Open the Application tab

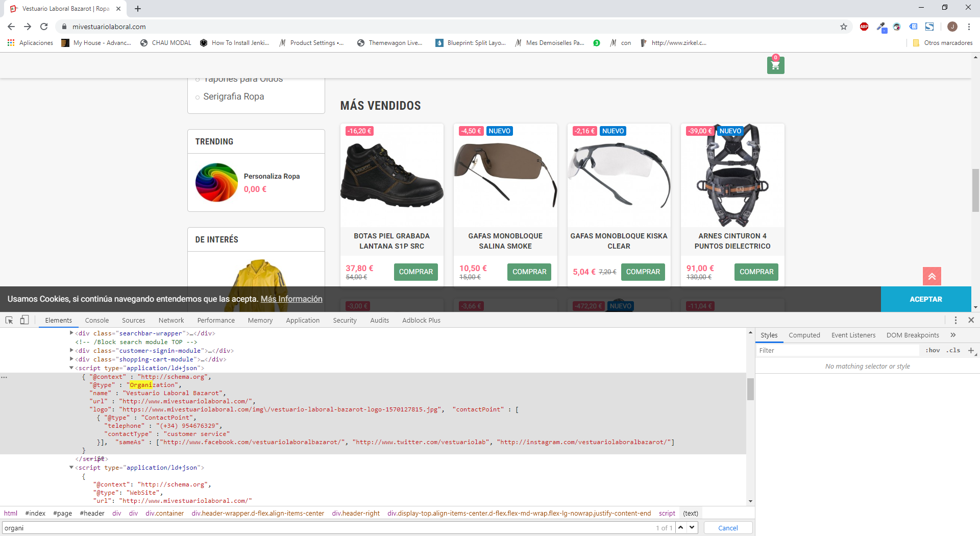coord(303,320)
